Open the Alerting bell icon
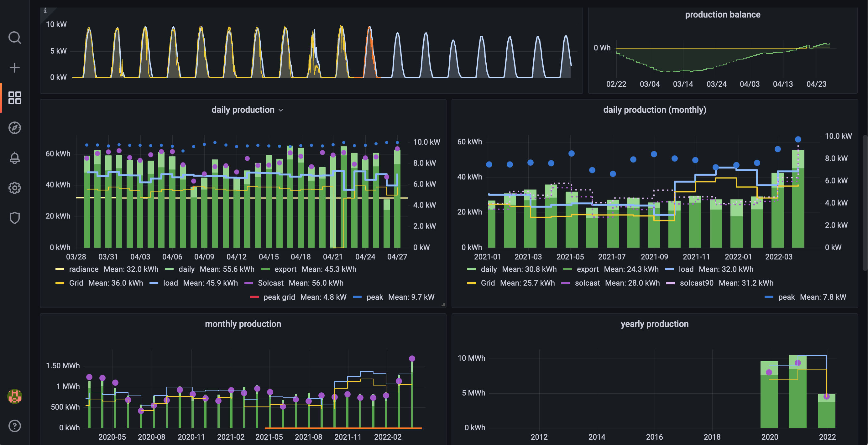Viewport: 868px width, 445px height. coord(14,158)
